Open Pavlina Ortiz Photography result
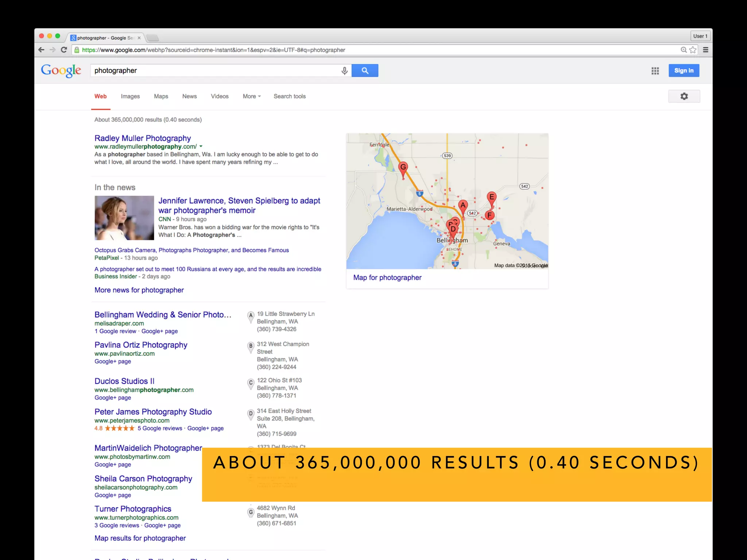The height and width of the screenshot is (560, 747). 141,345
